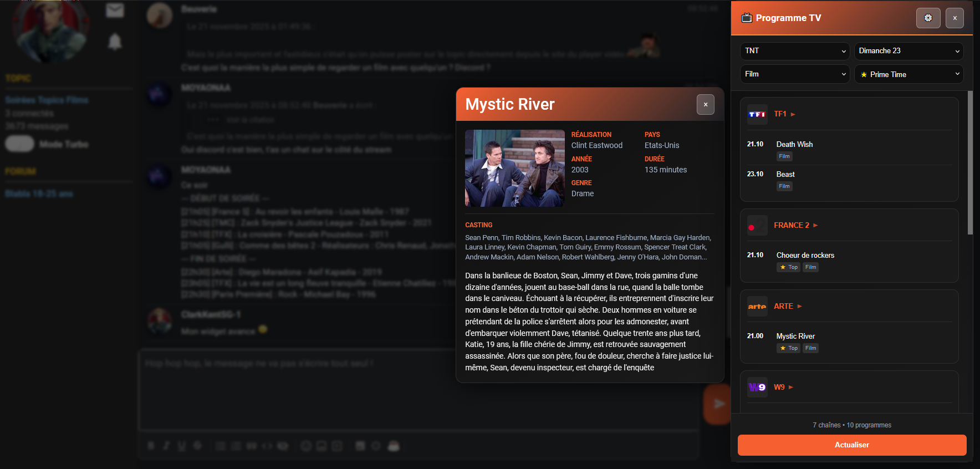980x469 pixels.
Task: Click the Film tag under Choeur de rockers
Action: click(811, 268)
